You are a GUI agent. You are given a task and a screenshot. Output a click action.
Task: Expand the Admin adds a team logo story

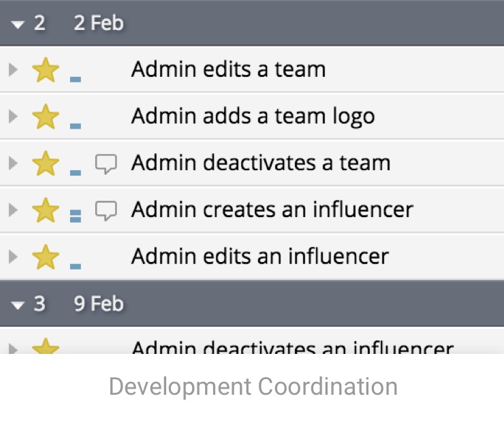[x=12, y=116]
